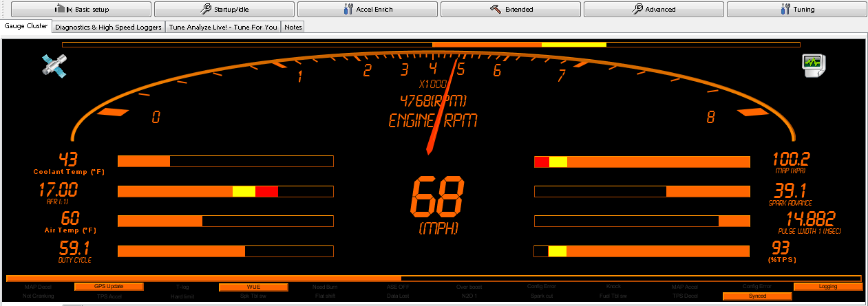Click the GPS satellite icon

[x=53, y=66]
